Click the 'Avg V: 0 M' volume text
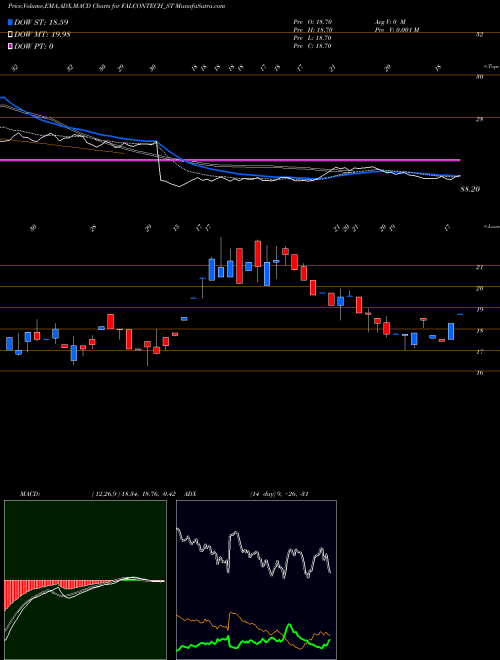This screenshot has height=660, width=500. click(x=389, y=22)
